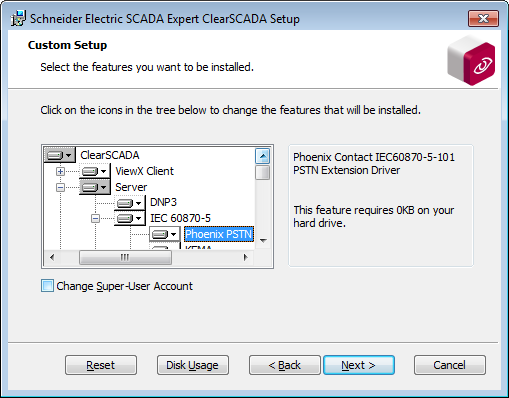
Task: Collapse the IEC 60870-5 tree node
Action: [x=95, y=219]
